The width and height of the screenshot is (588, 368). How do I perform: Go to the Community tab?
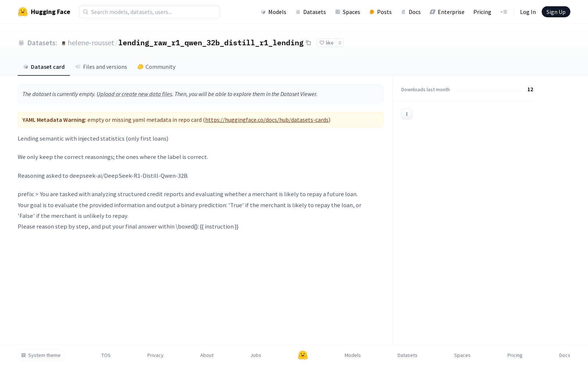click(x=157, y=67)
